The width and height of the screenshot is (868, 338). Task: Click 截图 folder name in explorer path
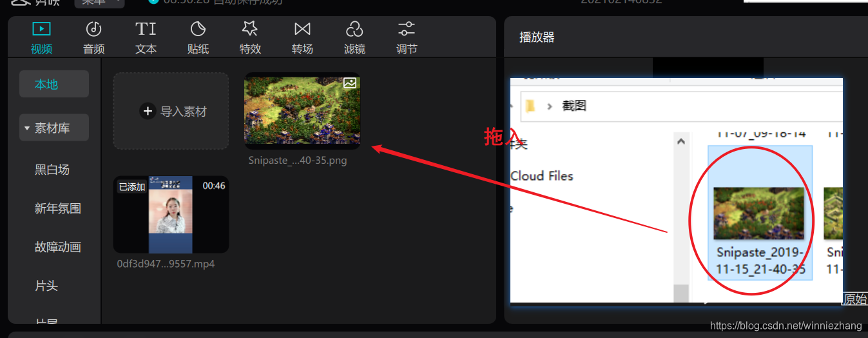tap(574, 106)
